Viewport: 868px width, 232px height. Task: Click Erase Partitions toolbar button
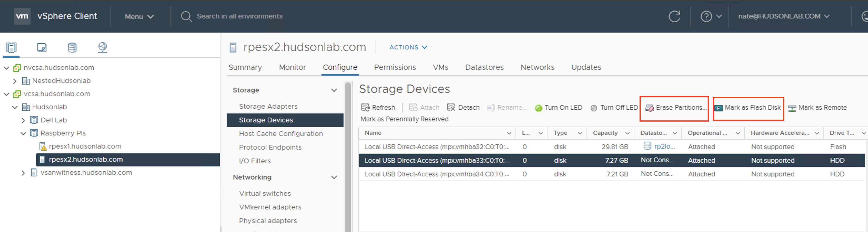[676, 108]
